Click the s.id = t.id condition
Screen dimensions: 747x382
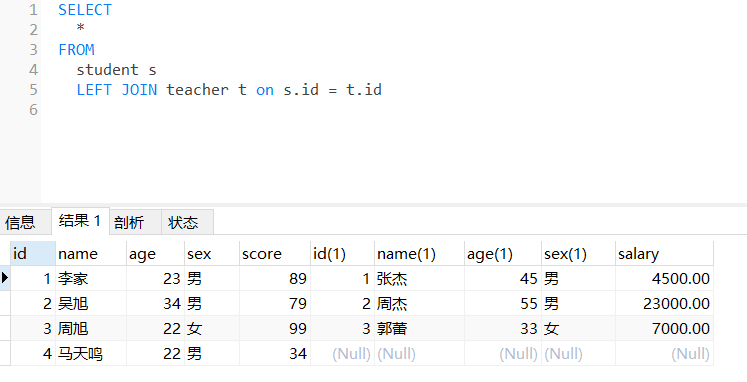[333, 90]
